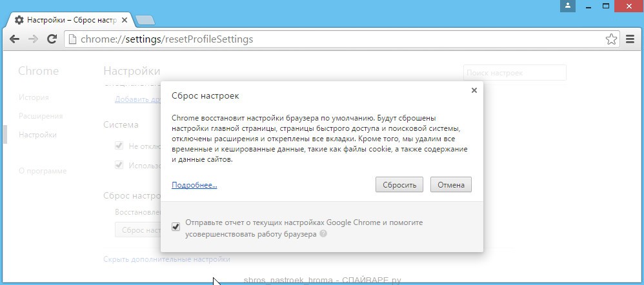Image resolution: width=644 pixels, height=285 pixels.
Task: Open О программе in the sidebar
Action: (x=43, y=171)
